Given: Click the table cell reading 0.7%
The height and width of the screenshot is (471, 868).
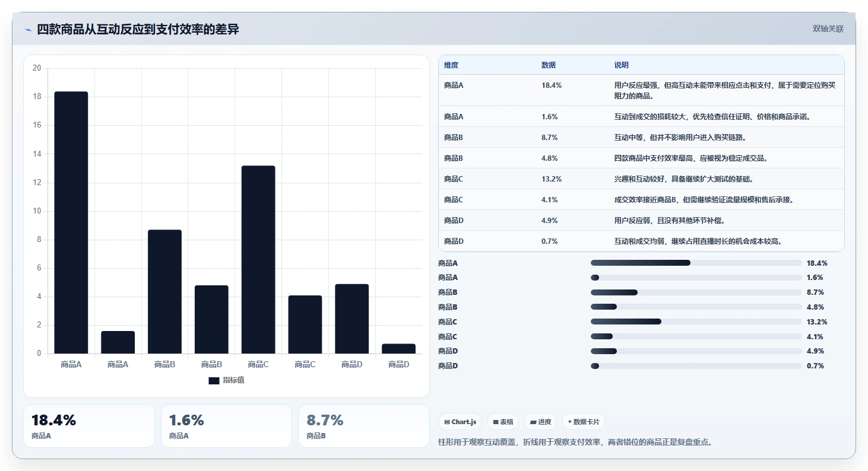Looking at the screenshot, I should point(549,241).
